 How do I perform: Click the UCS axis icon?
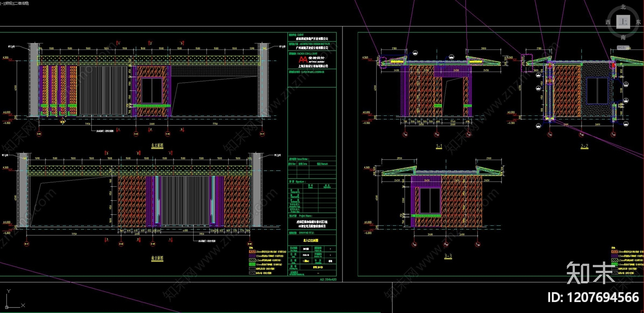pos(14,299)
